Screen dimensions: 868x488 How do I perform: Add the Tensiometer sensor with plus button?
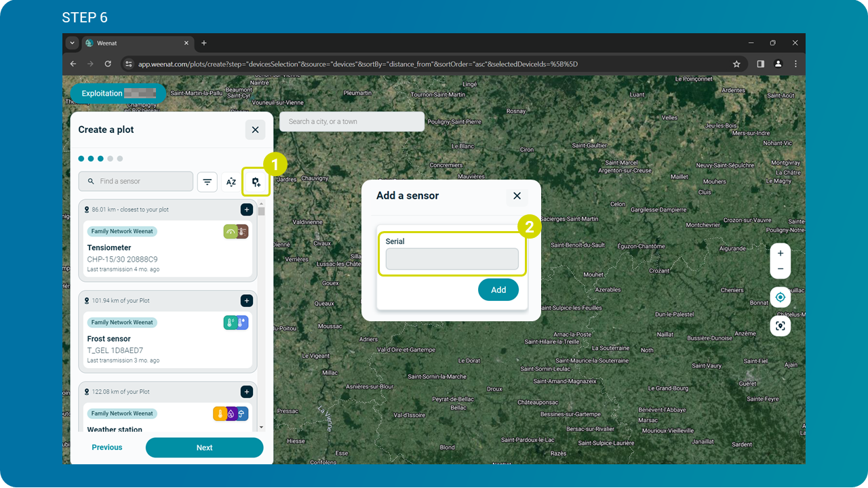[x=246, y=209]
